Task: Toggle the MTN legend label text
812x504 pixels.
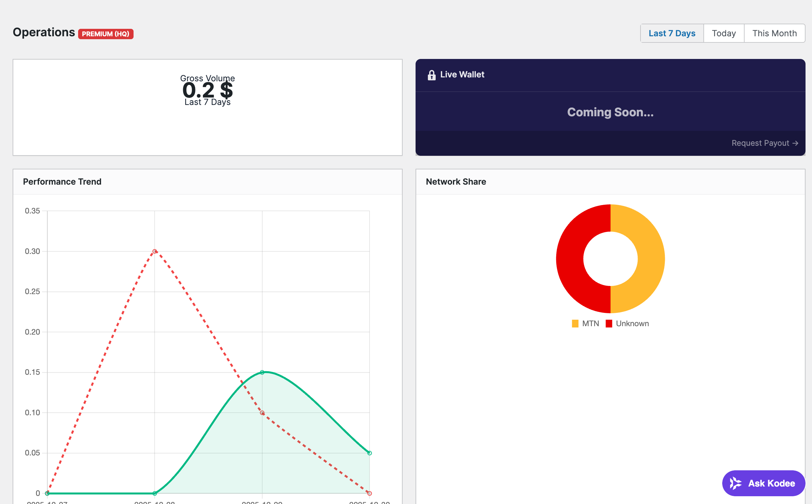Action: pos(591,324)
